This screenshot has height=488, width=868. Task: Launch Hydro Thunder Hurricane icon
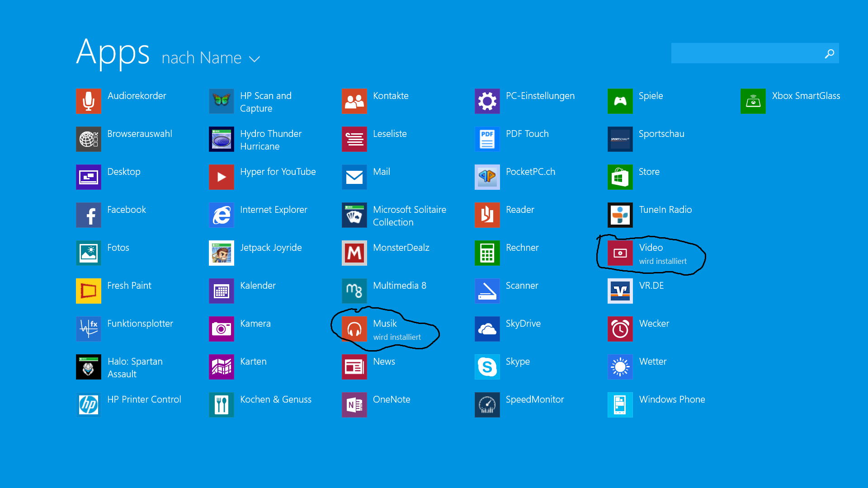pos(222,139)
